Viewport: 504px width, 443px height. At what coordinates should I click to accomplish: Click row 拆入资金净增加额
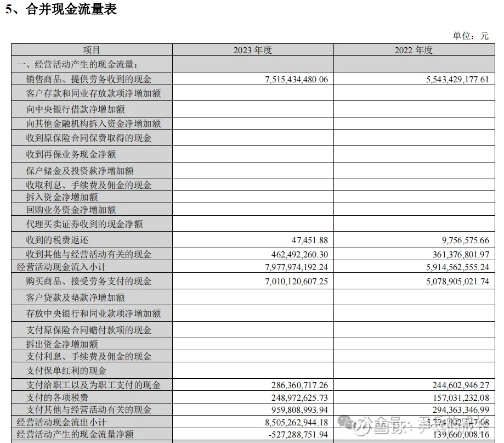pos(253,197)
